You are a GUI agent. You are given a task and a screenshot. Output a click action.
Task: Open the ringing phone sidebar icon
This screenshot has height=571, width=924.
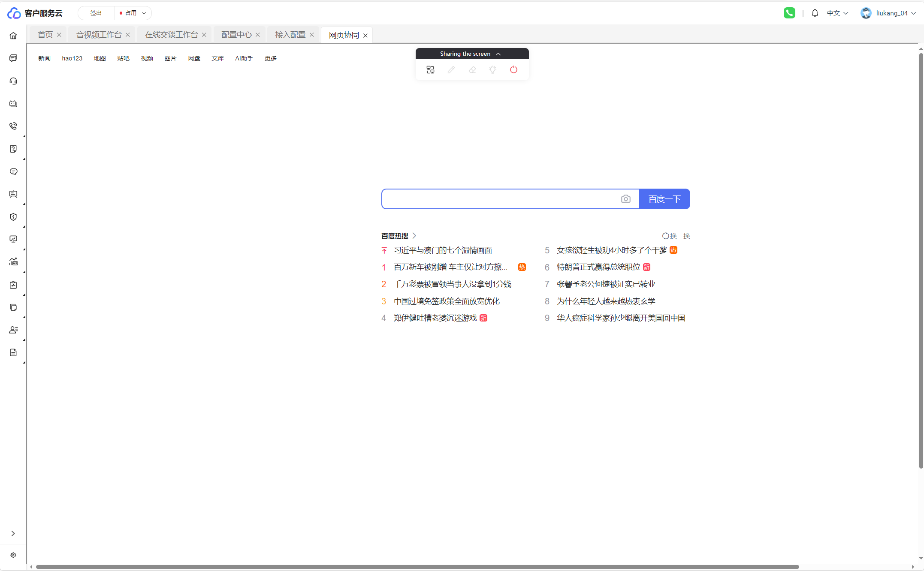point(13,126)
